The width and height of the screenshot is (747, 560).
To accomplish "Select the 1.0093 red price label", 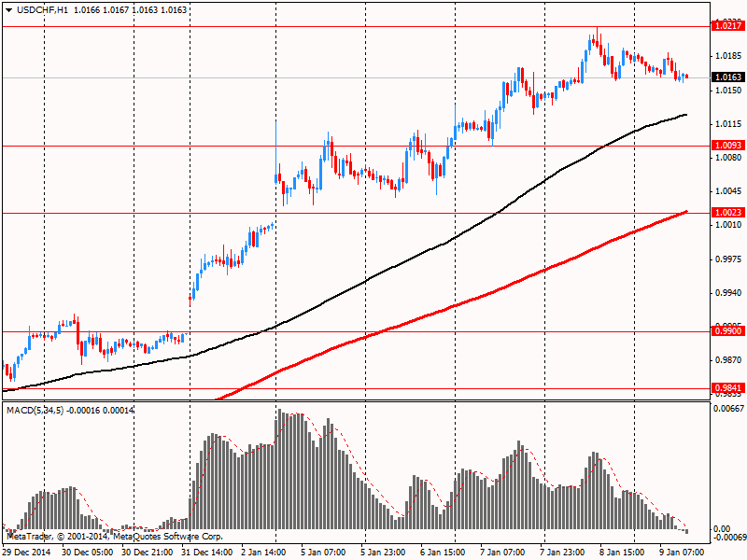I will point(727,146).
